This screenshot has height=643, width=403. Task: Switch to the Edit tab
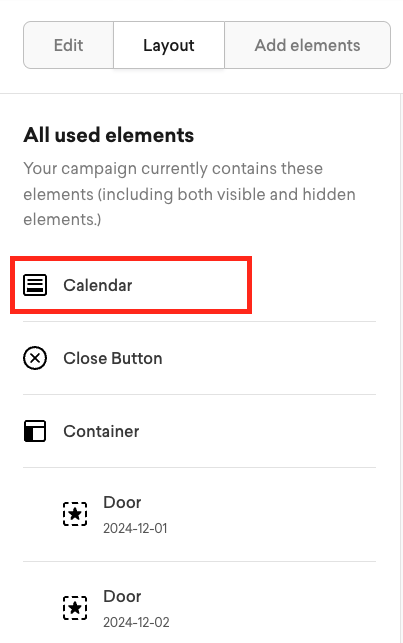pyautogui.click(x=68, y=45)
